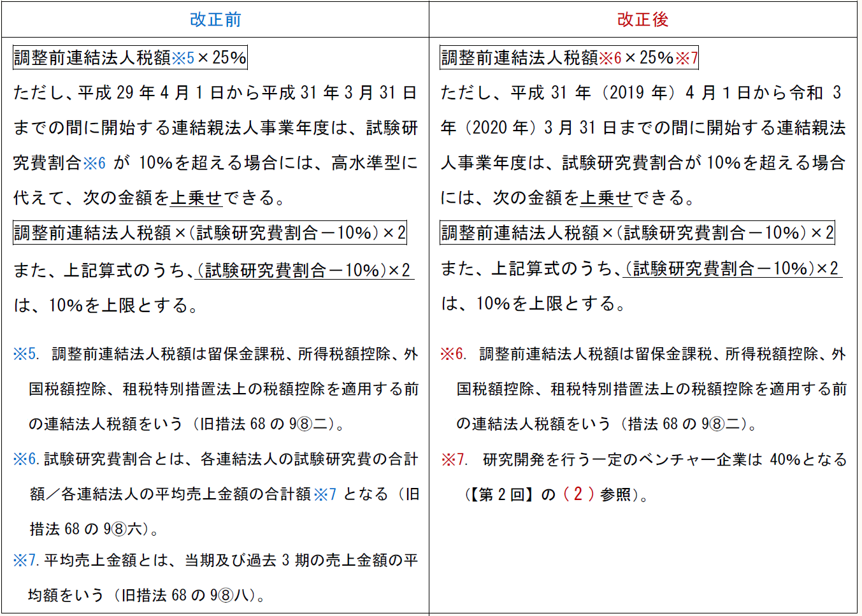Click the blue 改正前 column header
Image resolution: width=862 pixels, height=616 pixels.
point(215,20)
